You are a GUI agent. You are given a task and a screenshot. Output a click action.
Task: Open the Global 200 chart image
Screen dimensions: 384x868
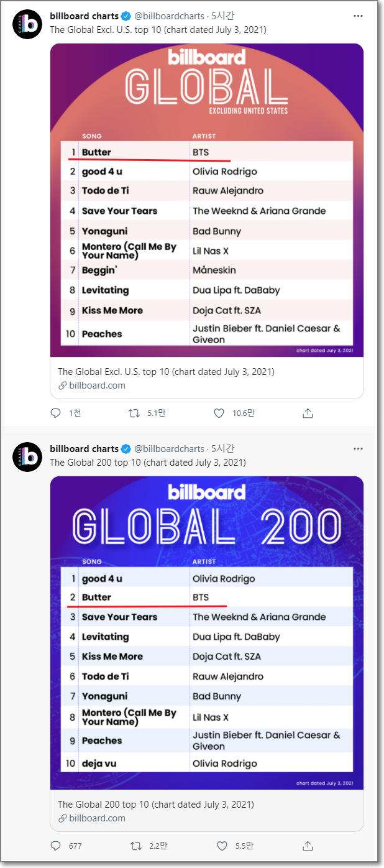tap(207, 632)
